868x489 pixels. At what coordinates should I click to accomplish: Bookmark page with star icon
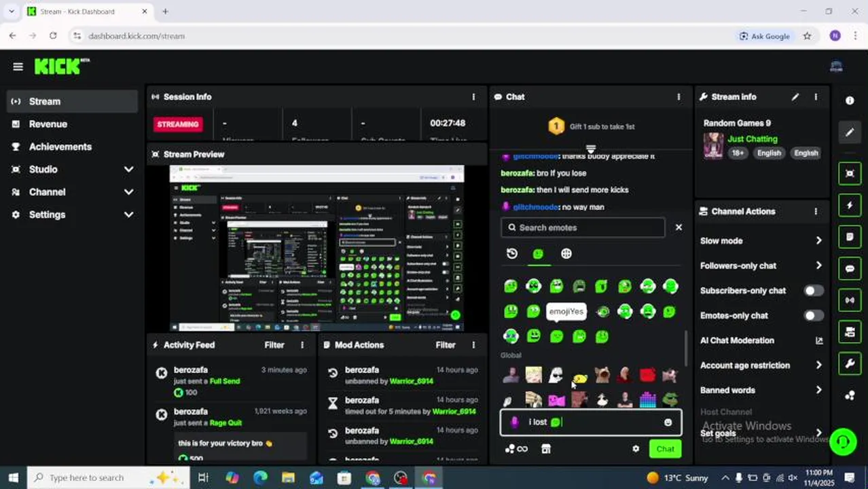807,36
